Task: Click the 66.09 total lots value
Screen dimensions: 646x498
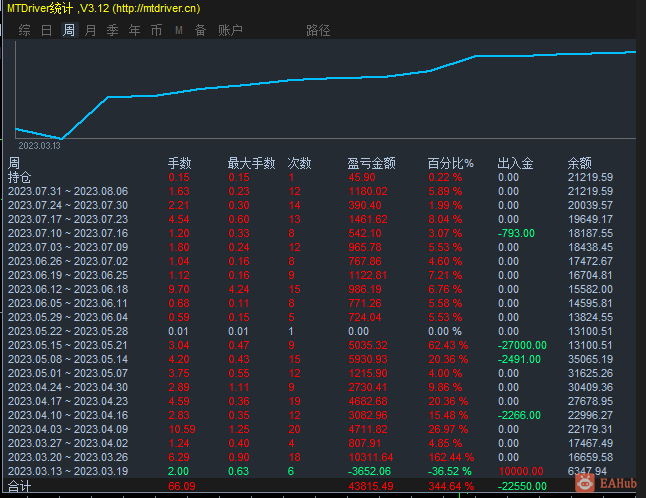Action: (x=182, y=486)
